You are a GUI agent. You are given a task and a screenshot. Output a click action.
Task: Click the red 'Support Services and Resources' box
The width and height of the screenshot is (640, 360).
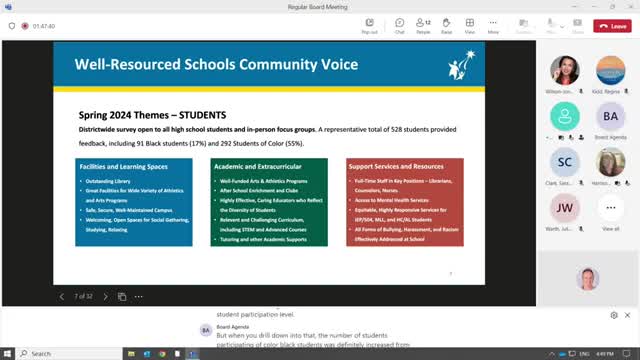click(405, 202)
